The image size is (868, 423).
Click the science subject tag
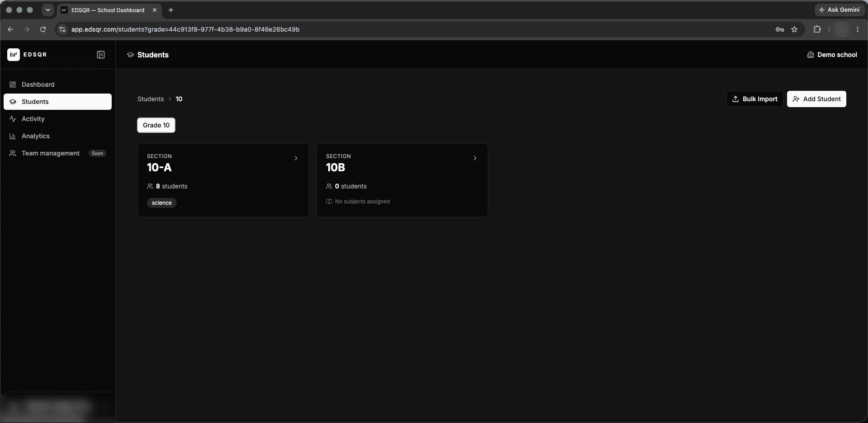tap(162, 203)
